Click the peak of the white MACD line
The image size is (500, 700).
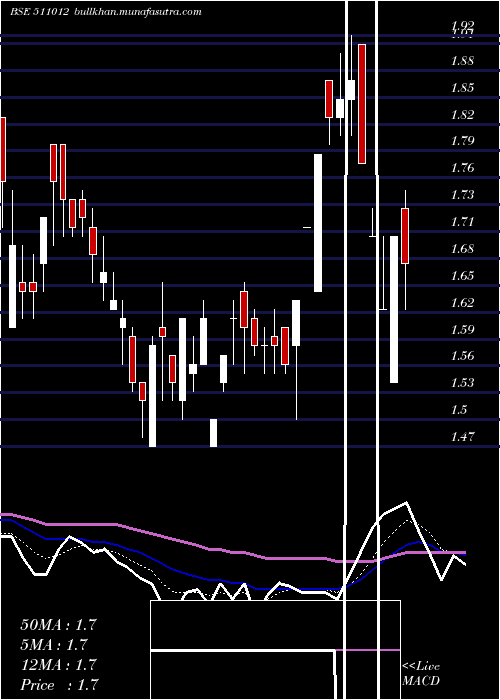coord(406,503)
